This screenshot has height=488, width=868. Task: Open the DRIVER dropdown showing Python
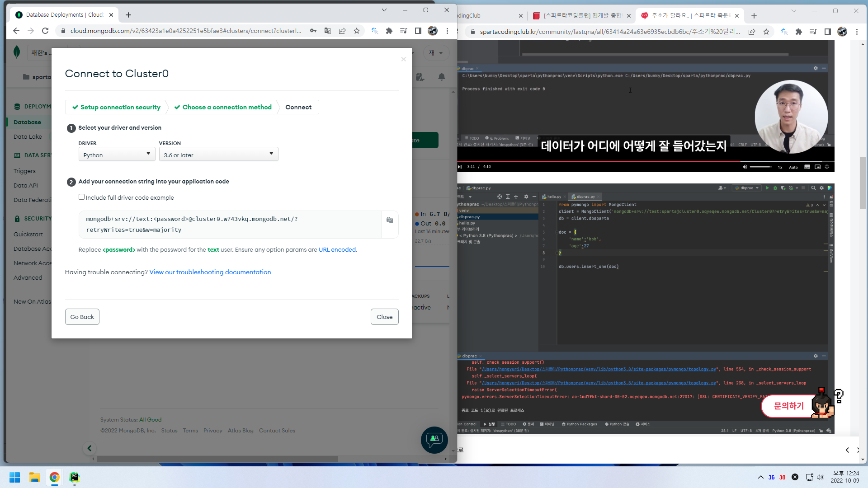coord(117,155)
